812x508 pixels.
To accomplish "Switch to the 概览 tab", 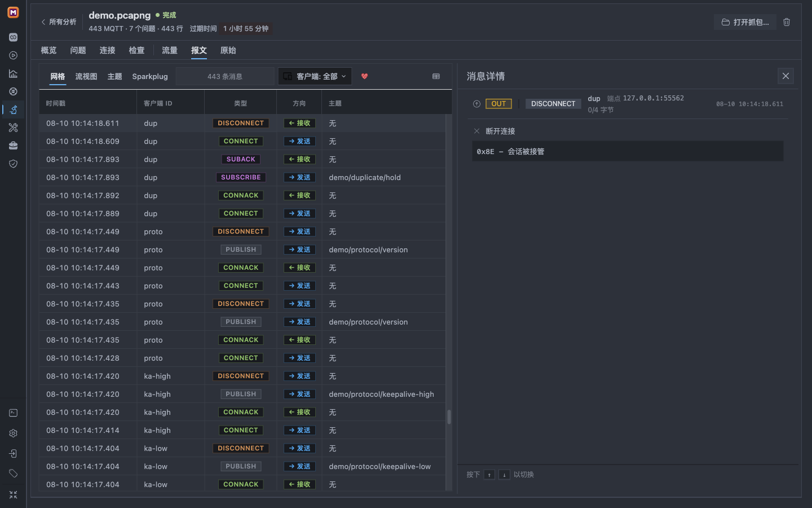I will point(48,50).
